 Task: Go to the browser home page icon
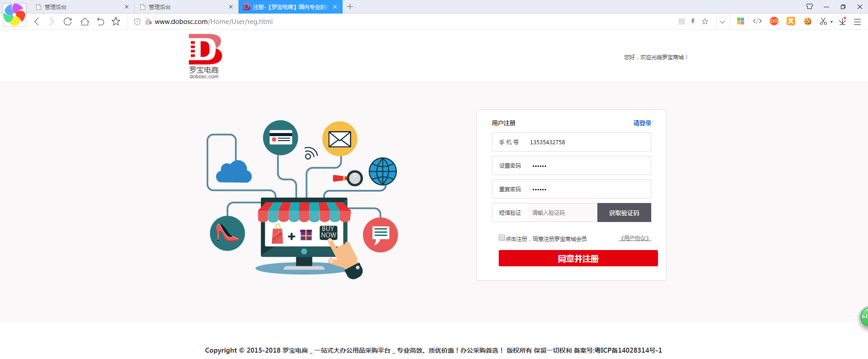[x=85, y=22]
